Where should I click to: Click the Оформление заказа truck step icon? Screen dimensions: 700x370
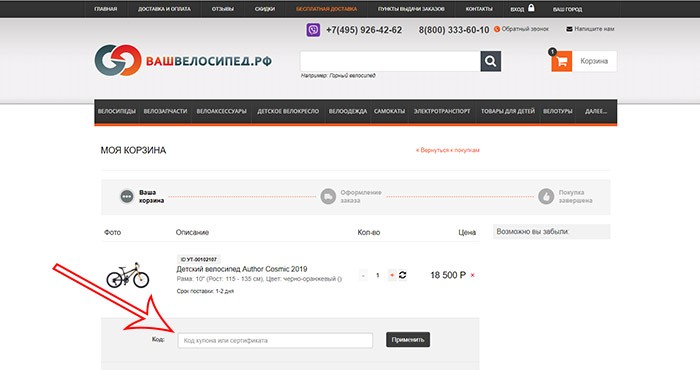click(328, 196)
